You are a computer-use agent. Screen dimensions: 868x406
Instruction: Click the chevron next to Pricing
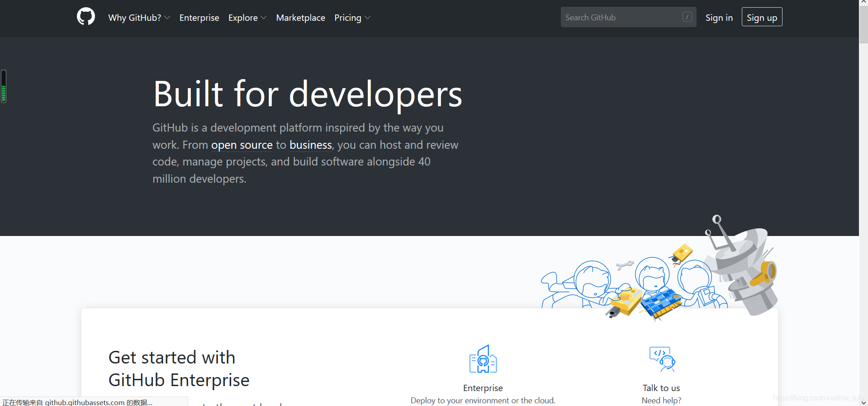tap(368, 18)
